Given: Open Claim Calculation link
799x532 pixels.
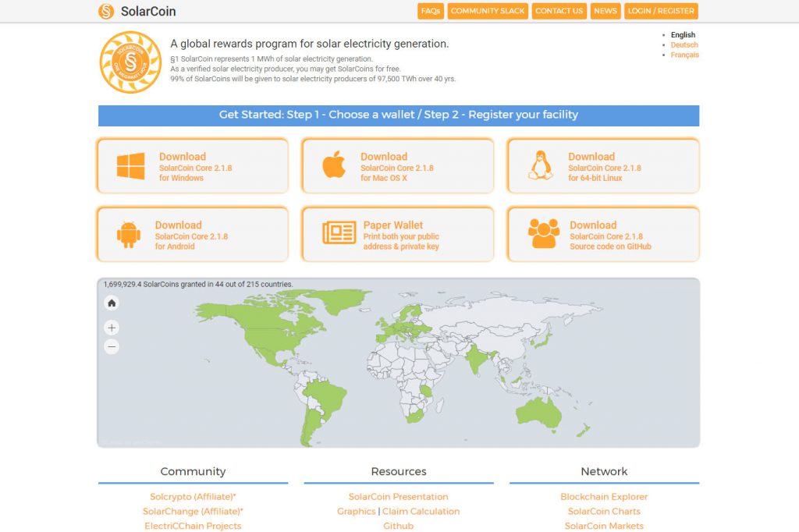Looking at the screenshot, I should [421, 511].
